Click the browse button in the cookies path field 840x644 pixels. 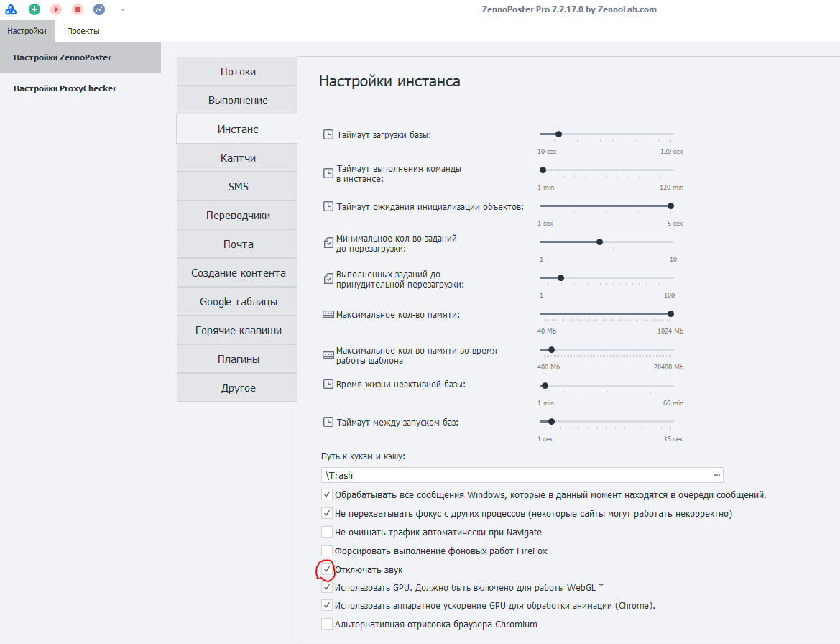pyautogui.click(x=716, y=475)
